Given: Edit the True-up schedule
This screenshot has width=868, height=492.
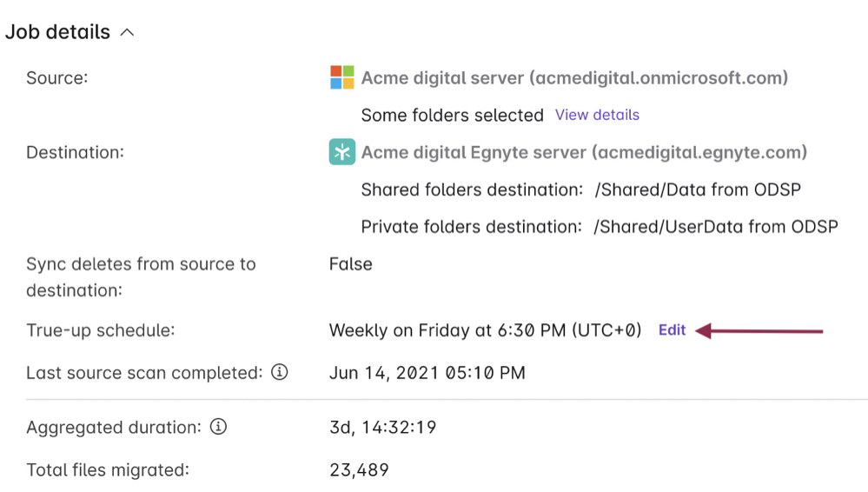Looking at the screenshot, I should [672, 330].
